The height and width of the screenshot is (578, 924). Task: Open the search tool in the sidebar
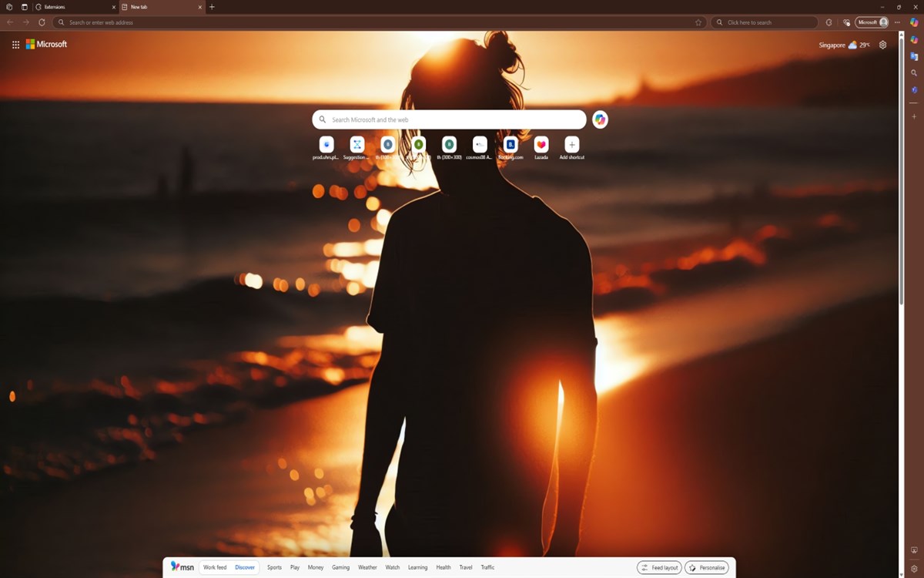(x=913, y=72)
